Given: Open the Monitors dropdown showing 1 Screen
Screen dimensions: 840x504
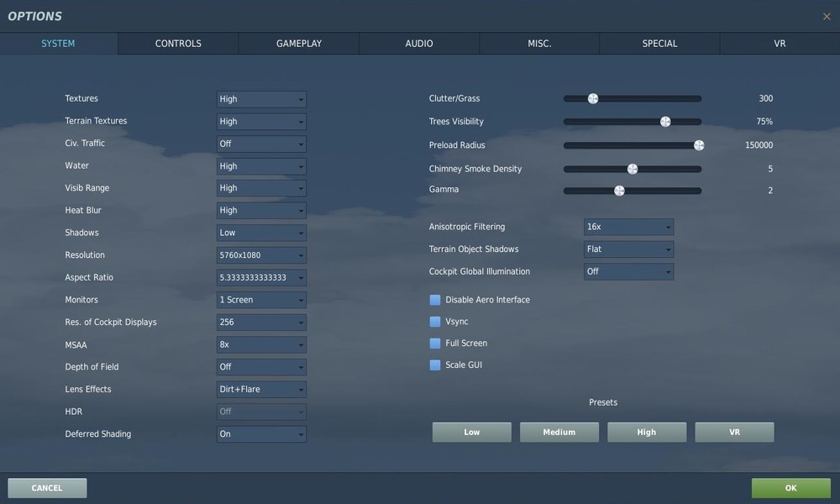Looking at the screenshot, I should (x=261, y=300).
